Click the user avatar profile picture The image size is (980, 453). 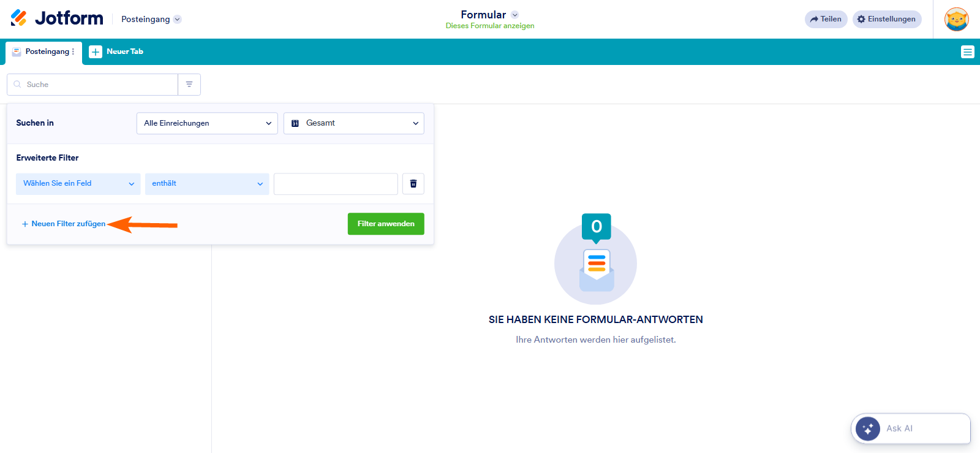pyautogui.click(x=956, y=19)
